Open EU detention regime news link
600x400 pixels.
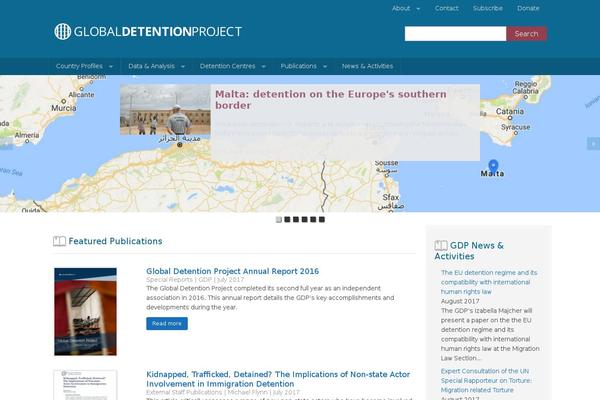pyautogui.click(x=489, y=282)
